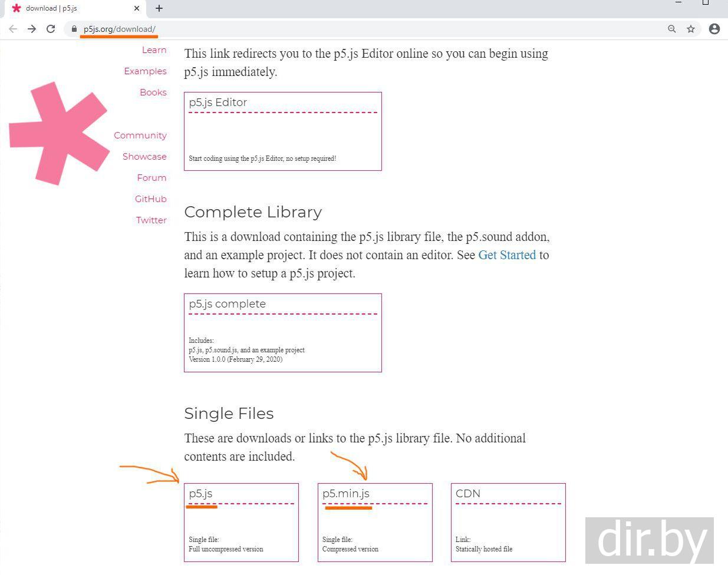This screenshot has height=575, width=728.
Task: Open the Showcase sidebar link
Action: tap(144, 157)
